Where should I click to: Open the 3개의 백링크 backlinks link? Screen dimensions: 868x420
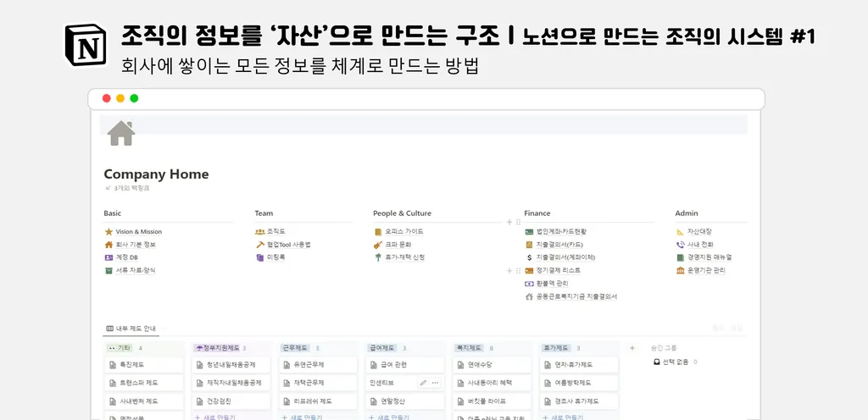(x=127, y=188)
